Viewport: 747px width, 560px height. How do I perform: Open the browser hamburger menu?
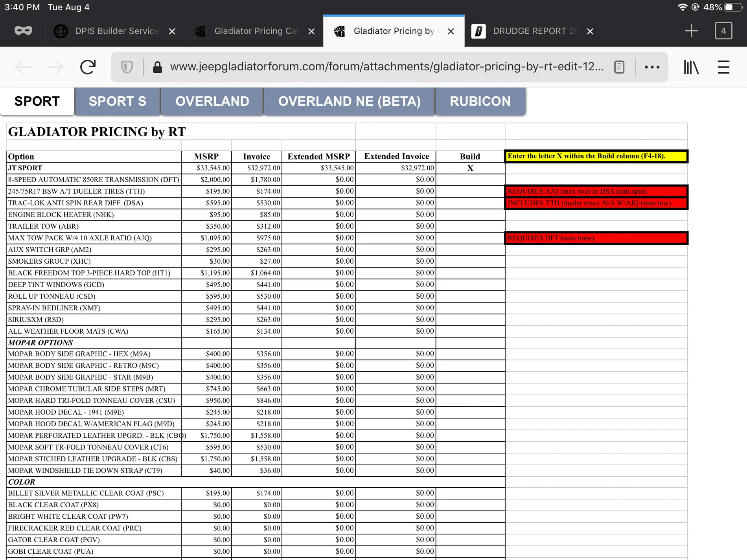pos(723,67)
